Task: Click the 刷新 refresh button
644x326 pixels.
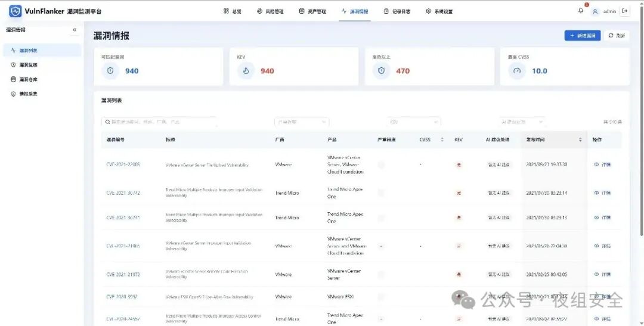Action: [617, 36]
